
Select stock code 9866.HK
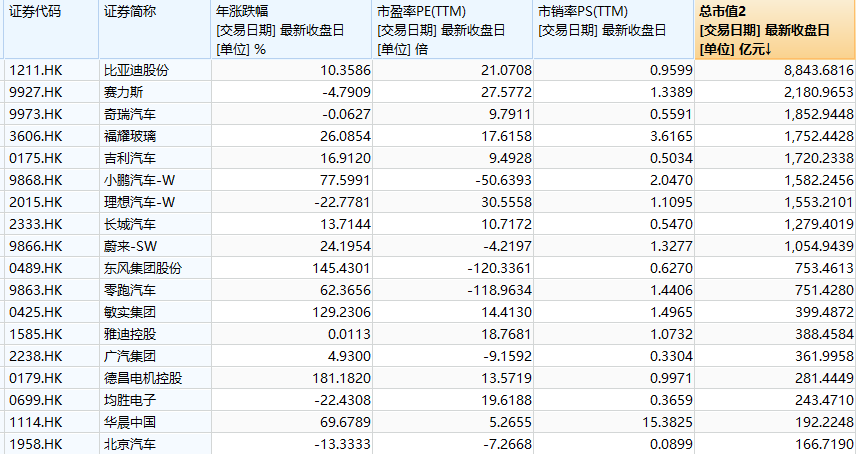(36, 246)
